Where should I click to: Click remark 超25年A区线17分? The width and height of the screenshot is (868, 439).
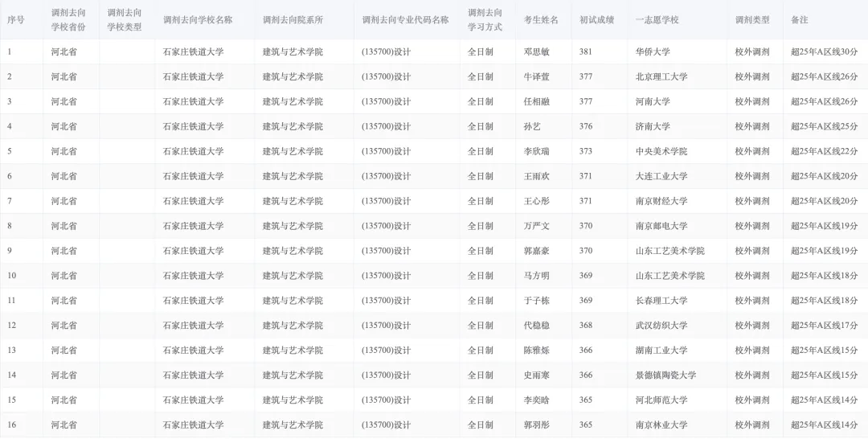pos(825,326)
